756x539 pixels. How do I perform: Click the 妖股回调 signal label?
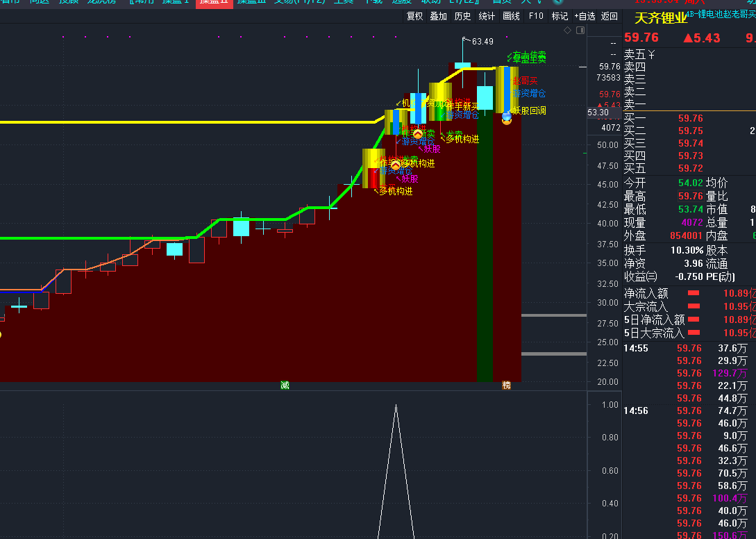(x=529, y=111)
